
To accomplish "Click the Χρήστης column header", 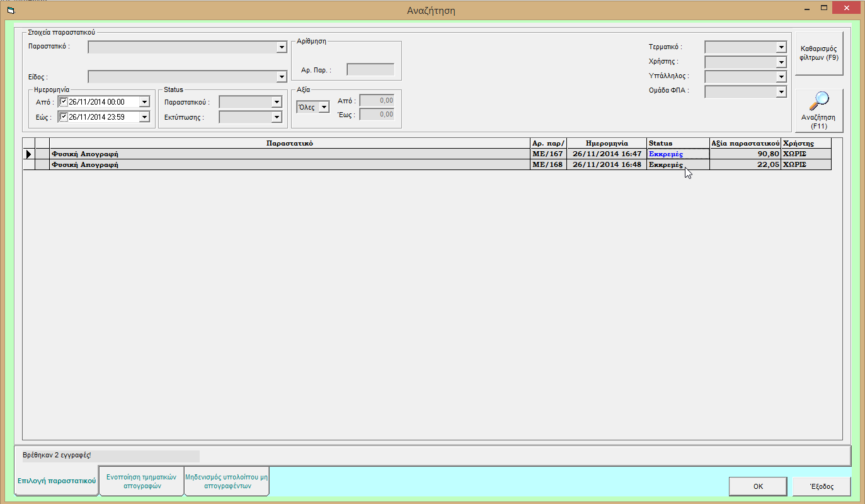I will (806, 143).
